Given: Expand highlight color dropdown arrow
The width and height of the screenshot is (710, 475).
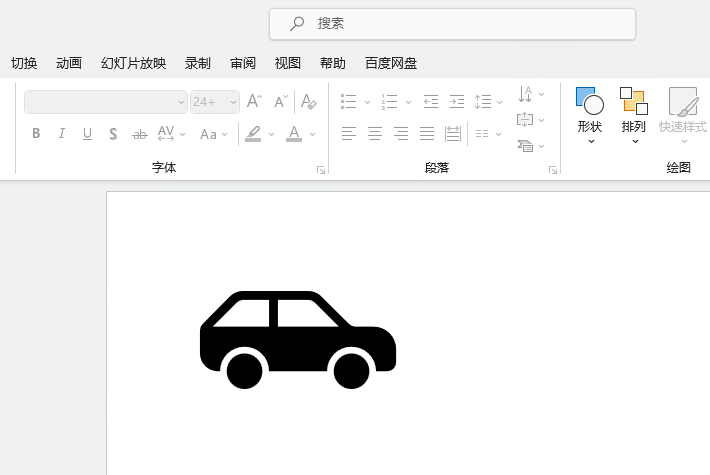Looking at the screenshot, I should (271, 134).
